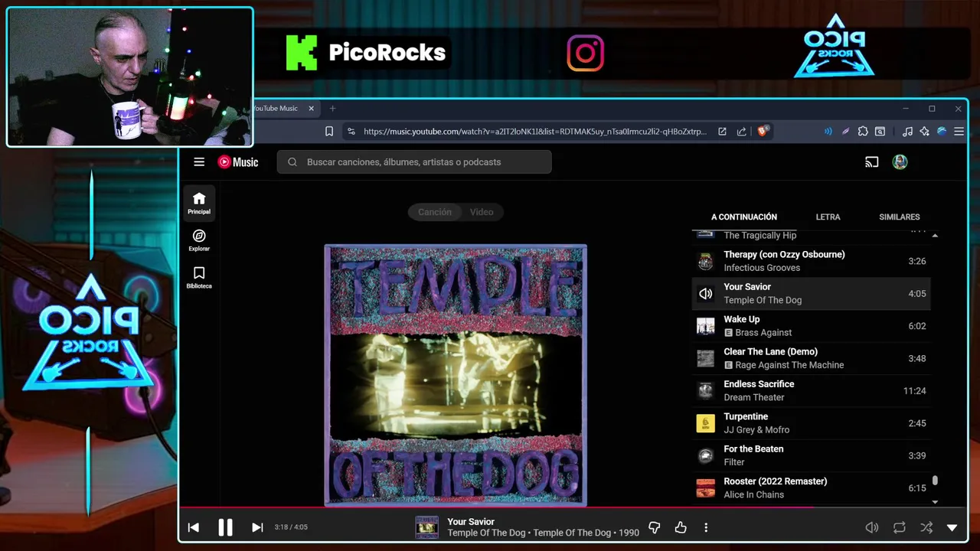The image size is (980, 551).
Task: Open the SIMILARES tab
Action: 900,217
